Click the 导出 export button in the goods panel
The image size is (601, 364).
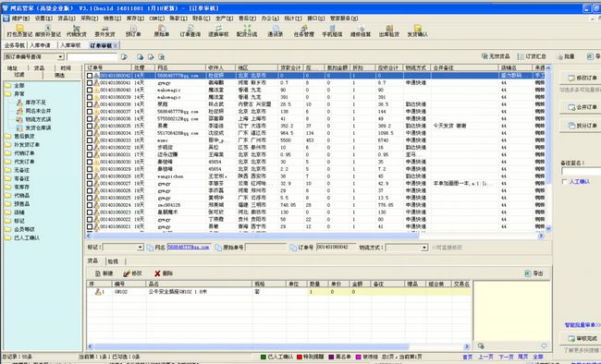click(x=534, y=273)
